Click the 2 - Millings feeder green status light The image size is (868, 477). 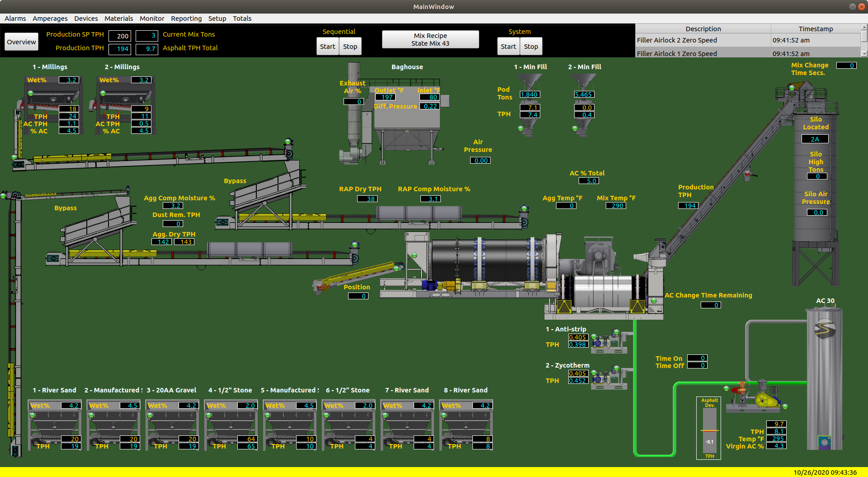click(x=103, y=94)
